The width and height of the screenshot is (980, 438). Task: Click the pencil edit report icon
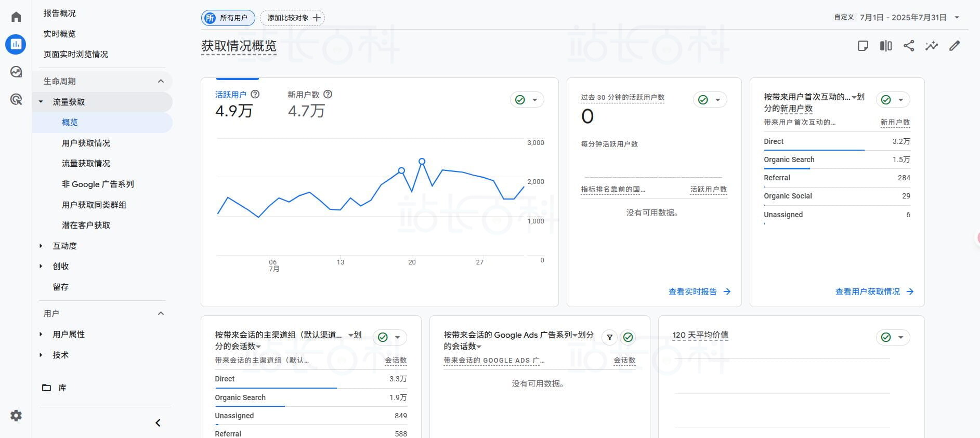[955, 46]
